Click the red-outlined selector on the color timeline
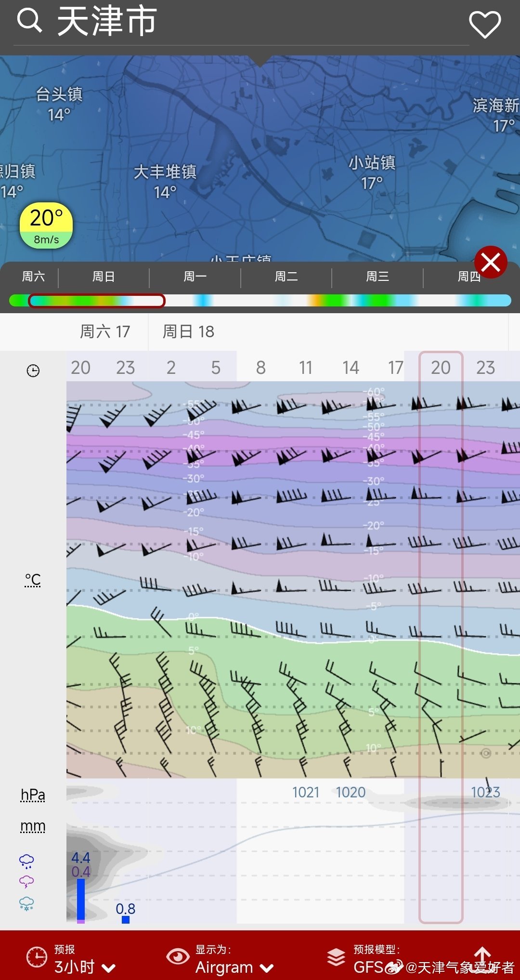520x980 pixels. tap(97, 301)
